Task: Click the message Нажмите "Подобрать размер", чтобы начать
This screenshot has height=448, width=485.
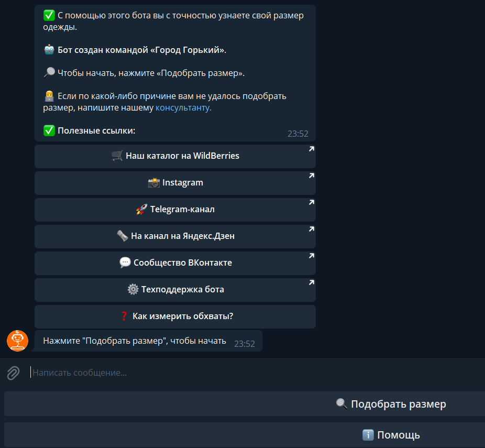Action: pyautogui.click(x=135, y=341)
